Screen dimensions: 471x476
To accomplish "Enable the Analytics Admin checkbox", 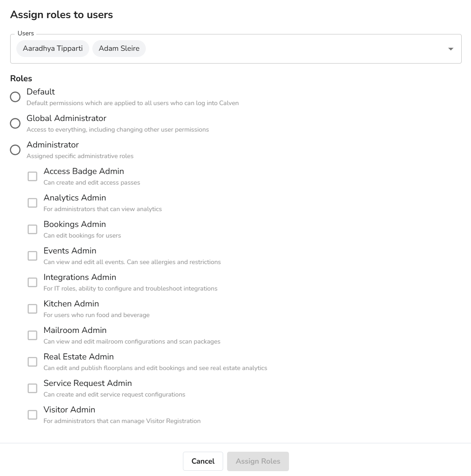I will [32, 203].
